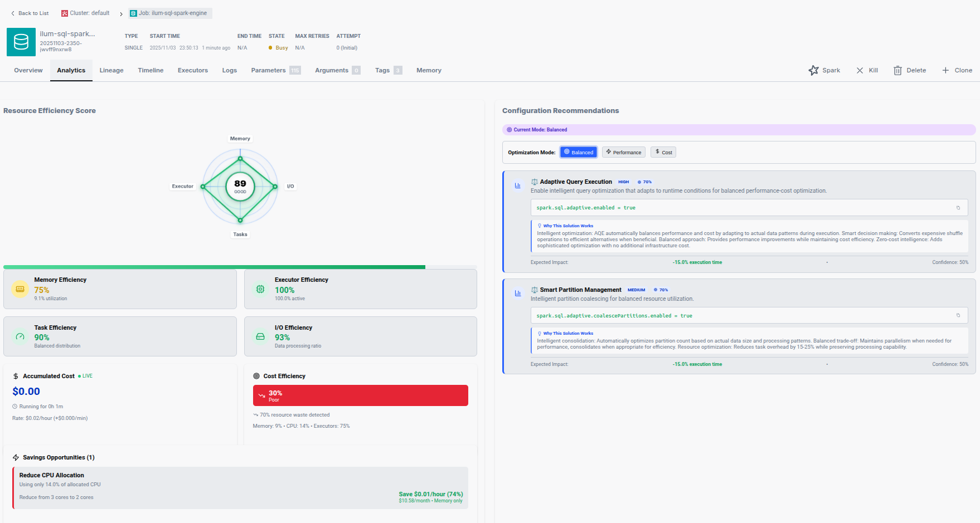
Task: Switch to the Lineage tab
Action: click(x=111, y=70)
